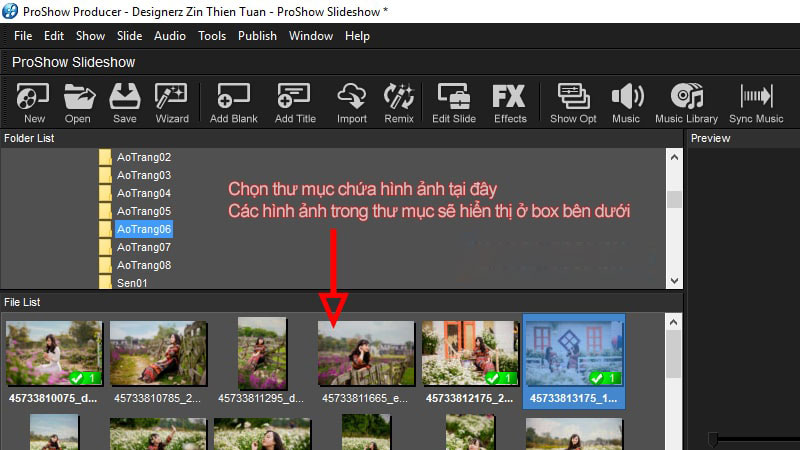The width and height of the screenshot is (800, 450).
Task: Click the Import toolbar icon
Action: click(x=352, y=103)
